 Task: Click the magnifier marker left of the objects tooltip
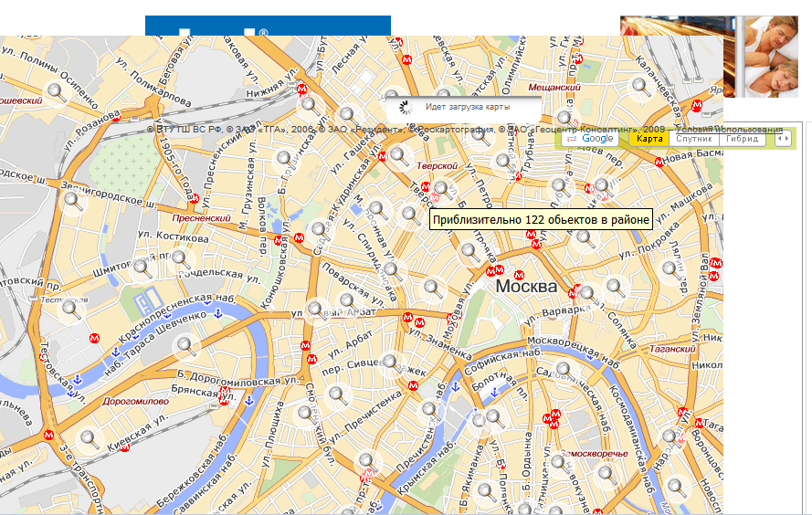click(x=410, y=215)
